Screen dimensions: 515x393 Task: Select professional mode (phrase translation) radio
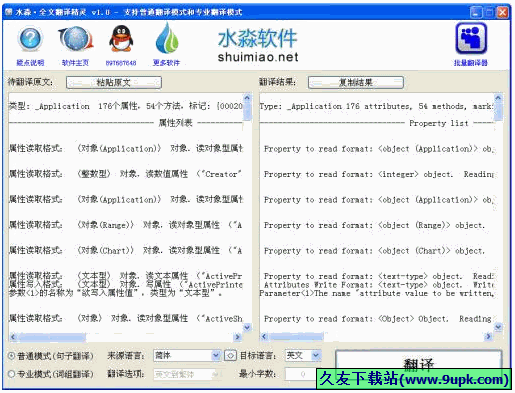point(11,374)
